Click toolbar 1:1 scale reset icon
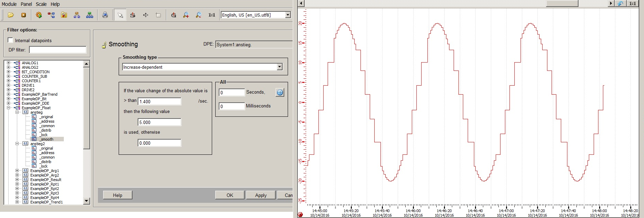Image resolution: width=644 pixels, height=218 pixels. coord(211,15)
